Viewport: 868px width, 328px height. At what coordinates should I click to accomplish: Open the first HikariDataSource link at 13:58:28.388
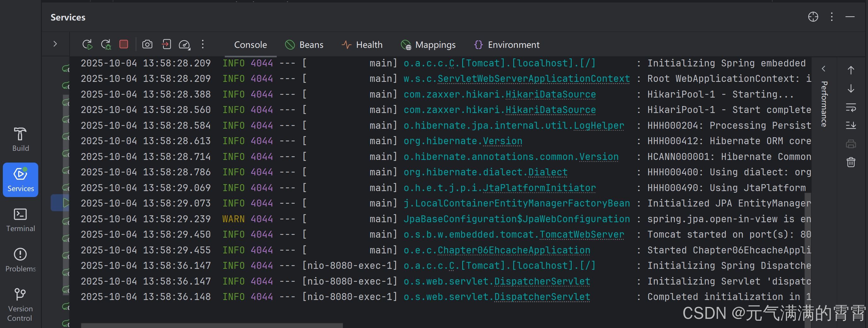coord(550,94)
